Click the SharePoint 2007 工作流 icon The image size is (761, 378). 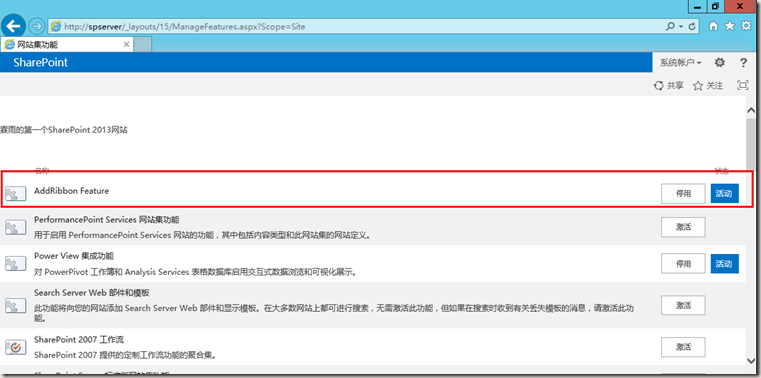[x=16, y=347]
